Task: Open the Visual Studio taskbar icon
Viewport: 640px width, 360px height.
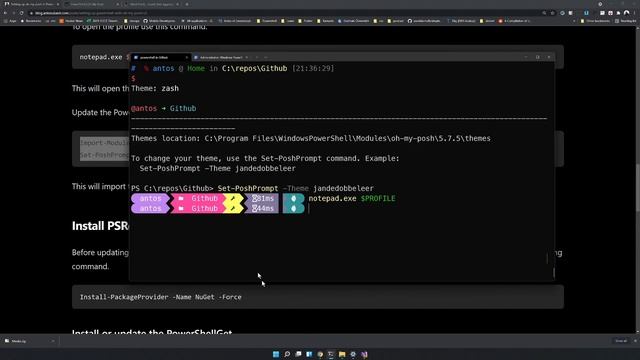Action: [364, 354]
